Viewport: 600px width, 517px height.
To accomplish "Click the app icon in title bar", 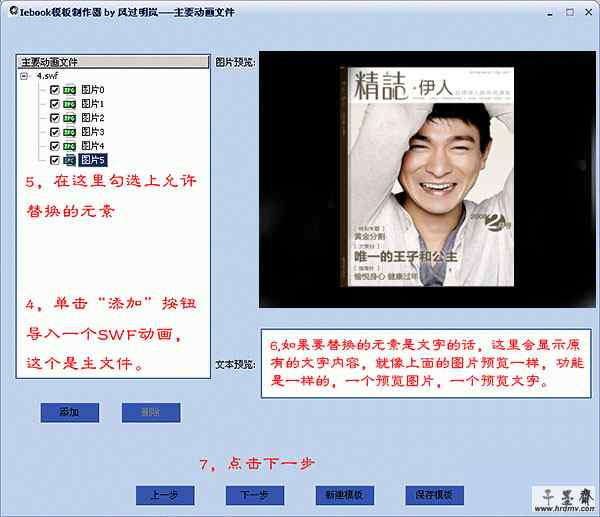I will [x=13, y=11].
